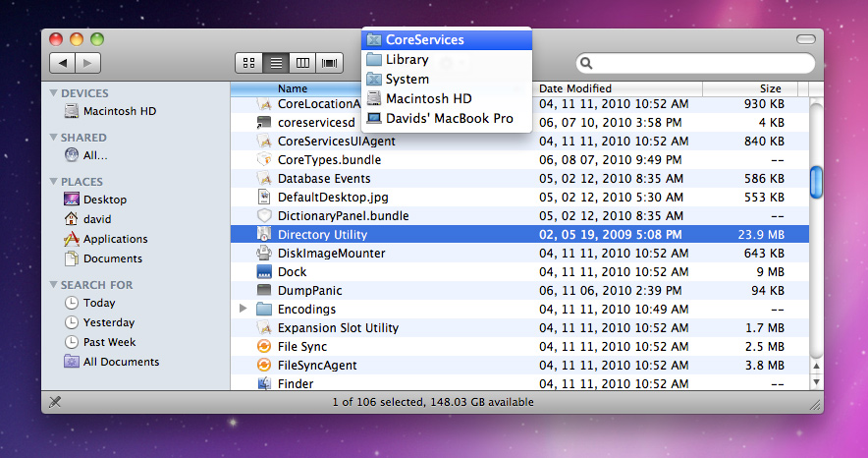Viewport: 868px width, 458px height.
Task: Select the Finder item in file list
Action: [295, 384]
